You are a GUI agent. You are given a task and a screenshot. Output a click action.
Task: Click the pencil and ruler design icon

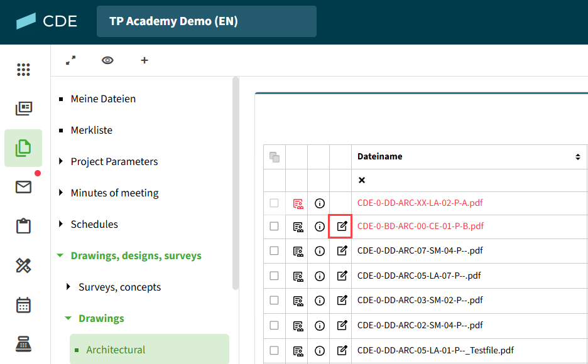[23, 265]
